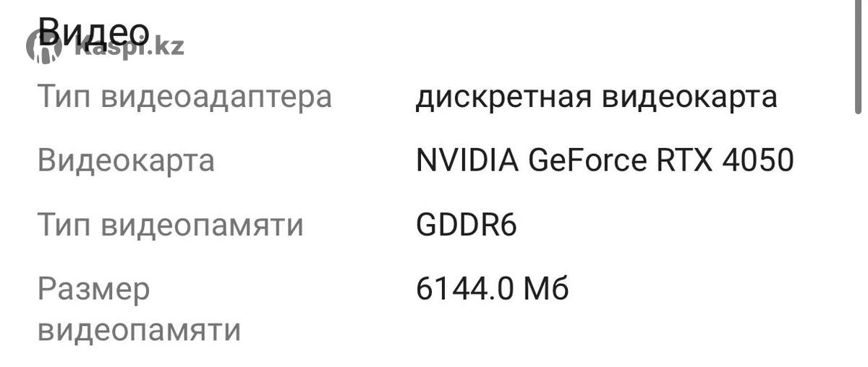The image size is (868, 367).
Task: Select the 6144.0 Мб value
Action: 492,289
